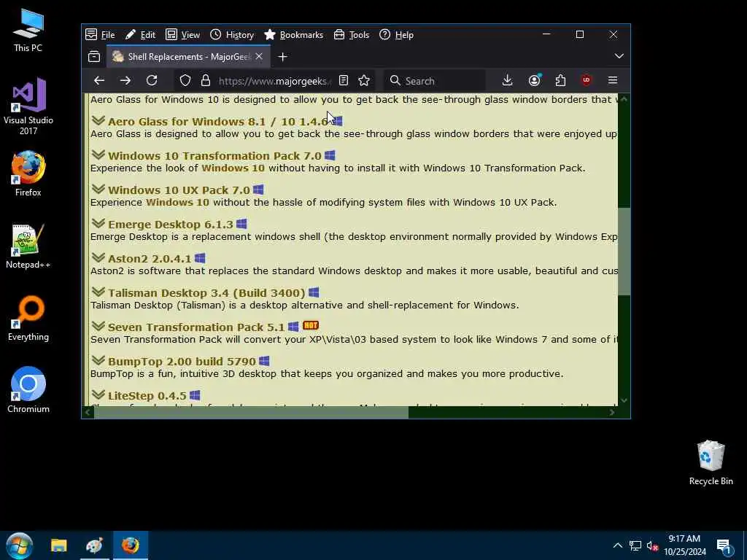Go forward one page
The image size is (747, 560).
click(125, 80)
